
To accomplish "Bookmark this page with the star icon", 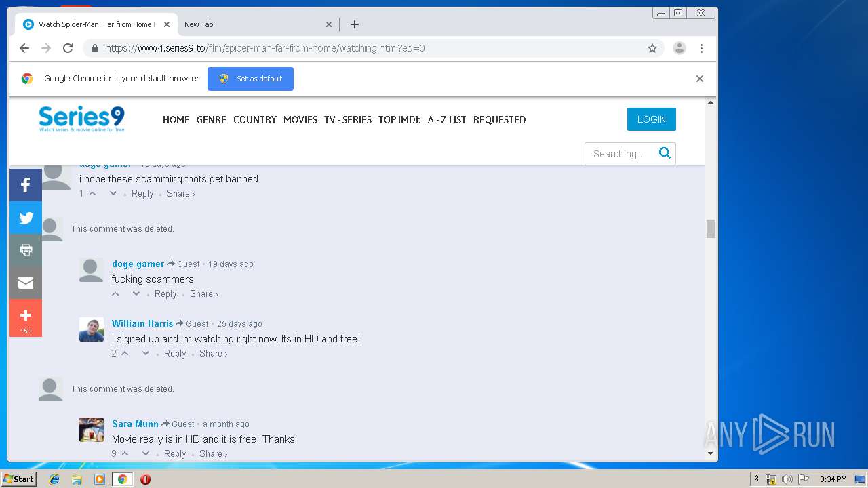I will (x=652, y=48).
